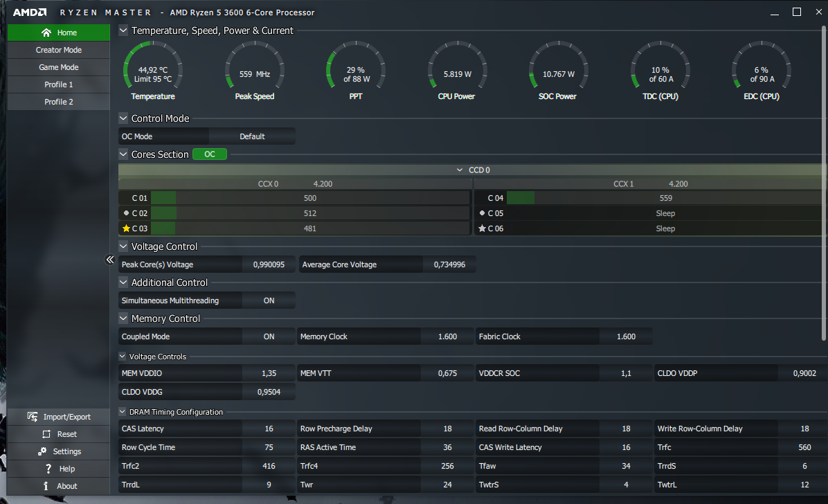The height and width of the screenshot is (504, 828).
Task: Click the Help question mark icon
Action: tap(48, 469)
